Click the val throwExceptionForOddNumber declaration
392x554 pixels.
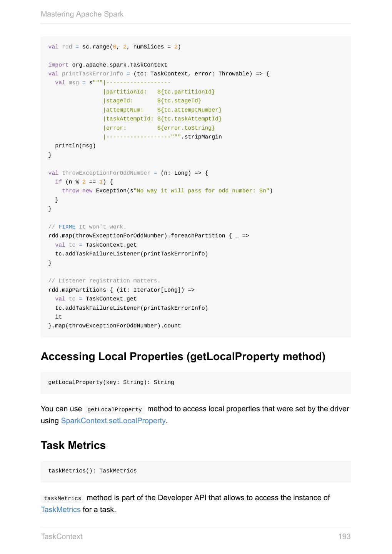click(x=128, y=173)
